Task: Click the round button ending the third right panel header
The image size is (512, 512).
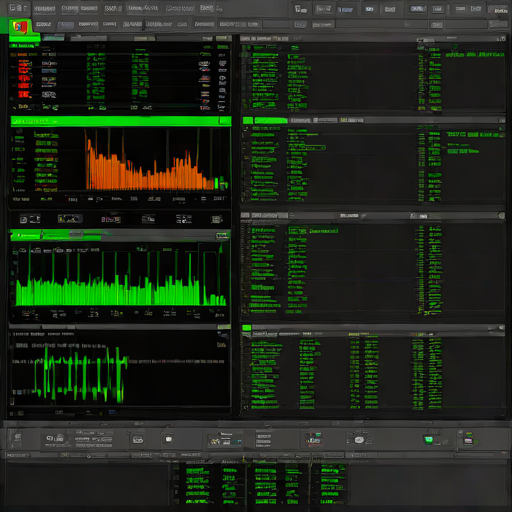Action: [x=501, y=216]
